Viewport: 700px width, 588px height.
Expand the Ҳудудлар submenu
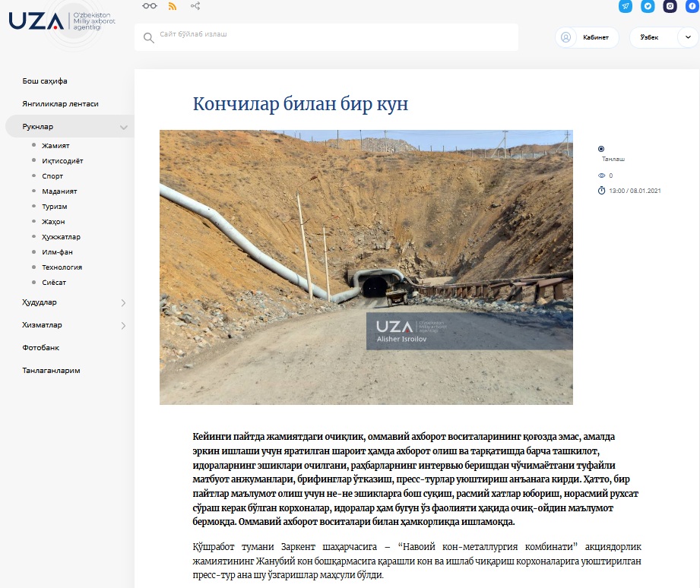tap(124, 302)
